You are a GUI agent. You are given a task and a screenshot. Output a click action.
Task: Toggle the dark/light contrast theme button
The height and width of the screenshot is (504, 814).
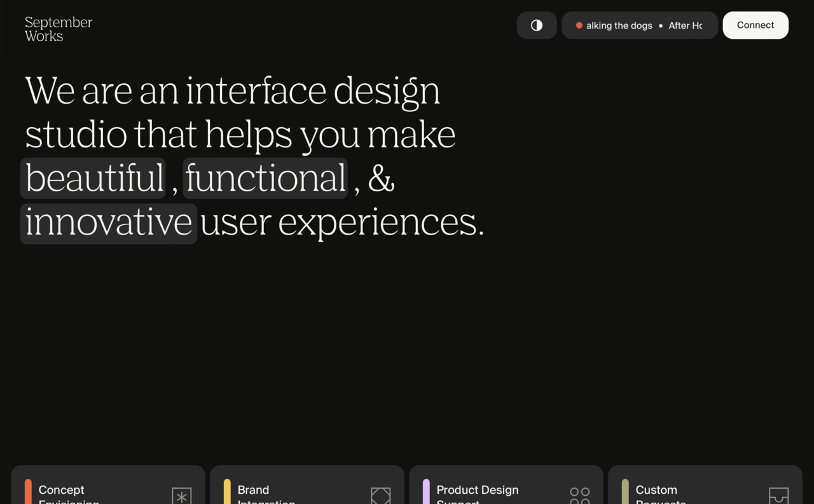click(537, 25)
